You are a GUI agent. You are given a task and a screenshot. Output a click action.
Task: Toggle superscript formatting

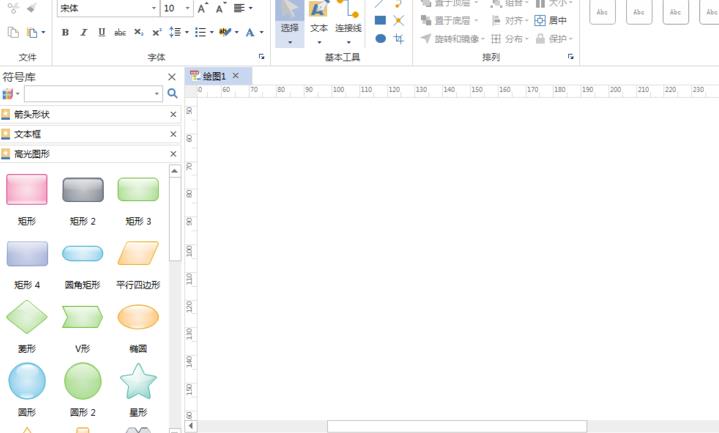(x=157, y=33)
